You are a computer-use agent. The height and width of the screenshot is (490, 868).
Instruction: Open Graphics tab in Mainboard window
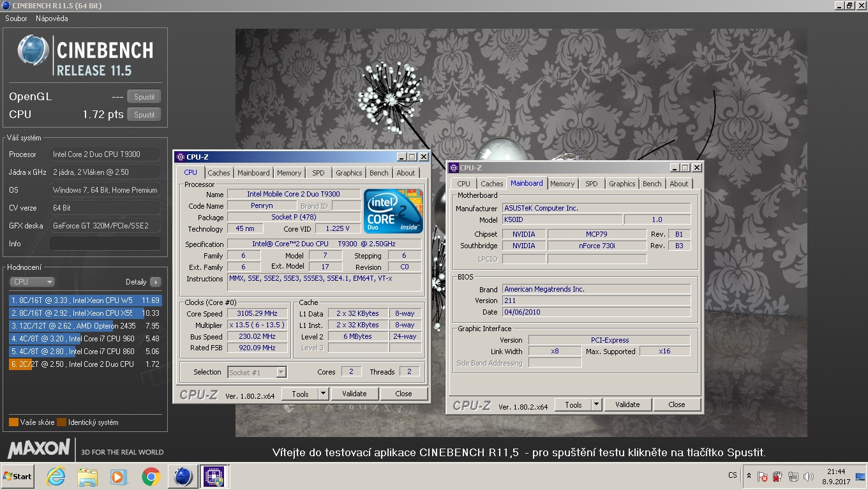pyautogui.click(x=622, y=184)
